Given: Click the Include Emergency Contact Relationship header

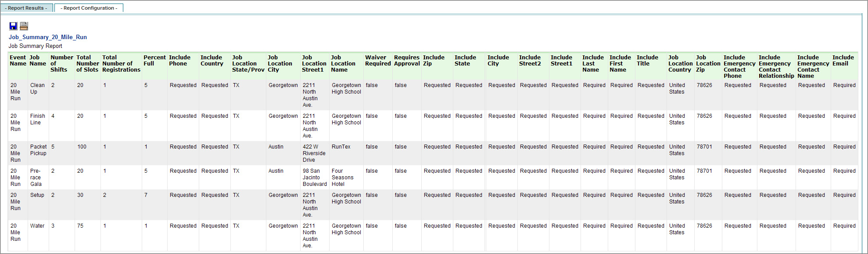Looking at the screenshot, I should click(776, 67).
